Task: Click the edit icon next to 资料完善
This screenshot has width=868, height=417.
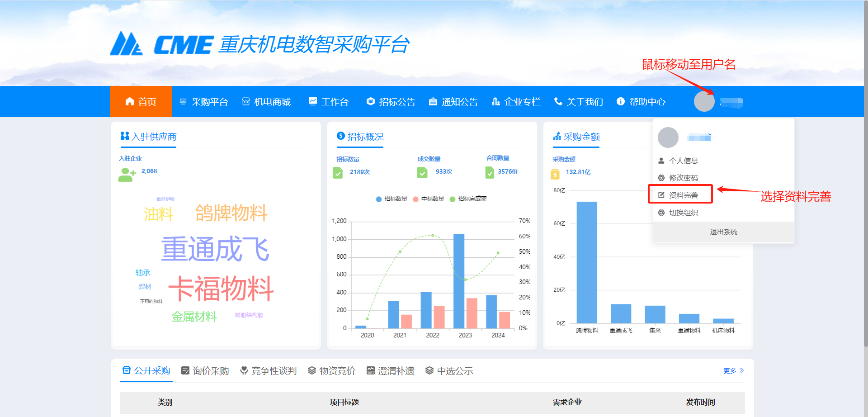Action: 661,195
